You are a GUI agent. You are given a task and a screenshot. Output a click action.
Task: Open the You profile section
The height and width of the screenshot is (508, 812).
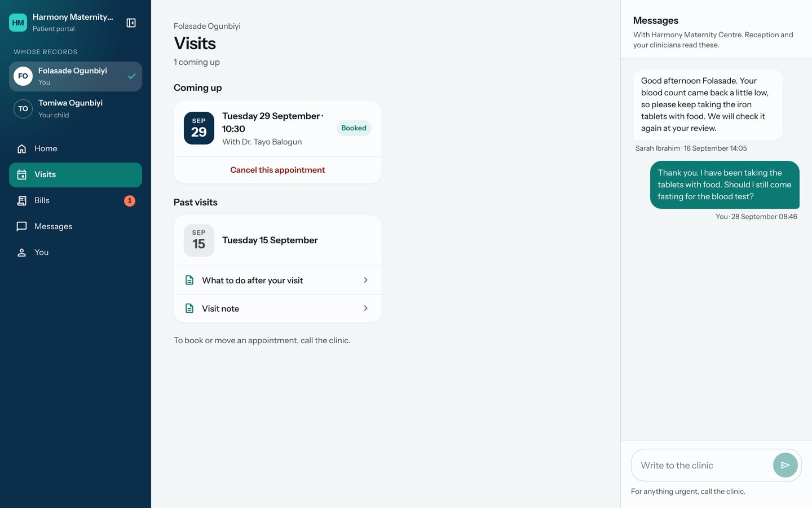76,252
